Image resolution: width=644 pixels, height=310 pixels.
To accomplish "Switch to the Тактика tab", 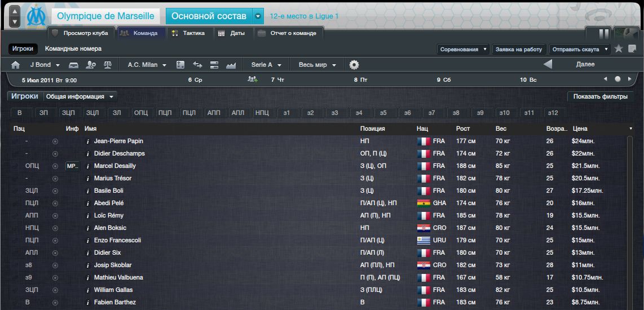I will 189,33.
